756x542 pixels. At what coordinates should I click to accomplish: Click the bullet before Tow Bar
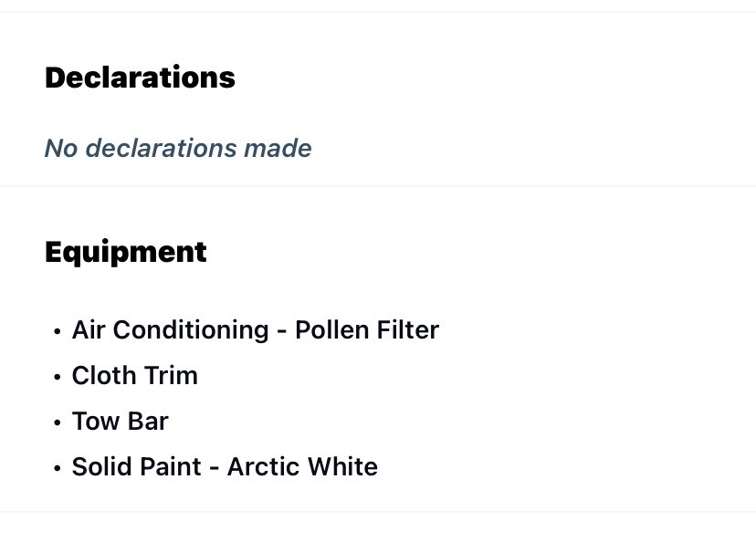tap(58, 422)
